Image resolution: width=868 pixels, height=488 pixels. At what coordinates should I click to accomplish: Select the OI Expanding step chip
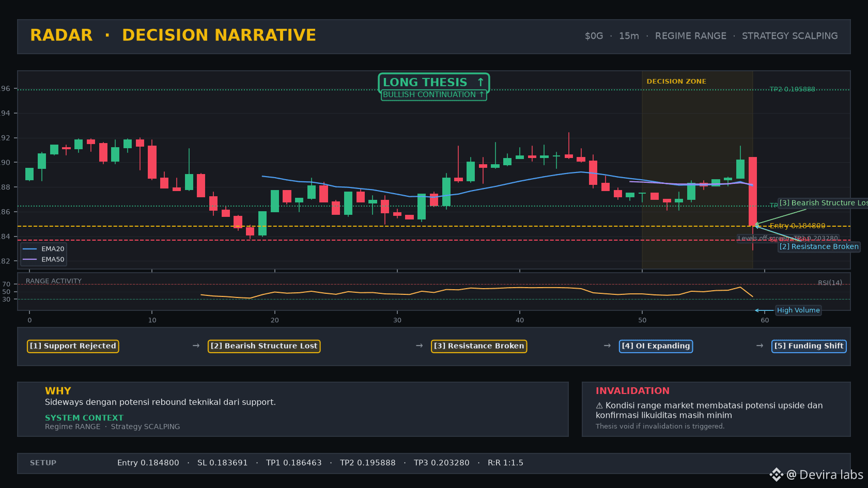pyautogui.click(x=656, y=346)
